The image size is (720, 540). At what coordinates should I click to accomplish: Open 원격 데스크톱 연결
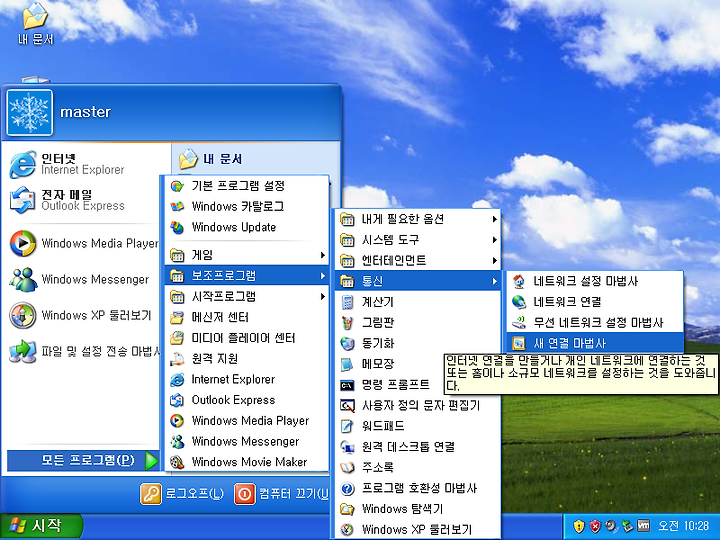point(418,446)
